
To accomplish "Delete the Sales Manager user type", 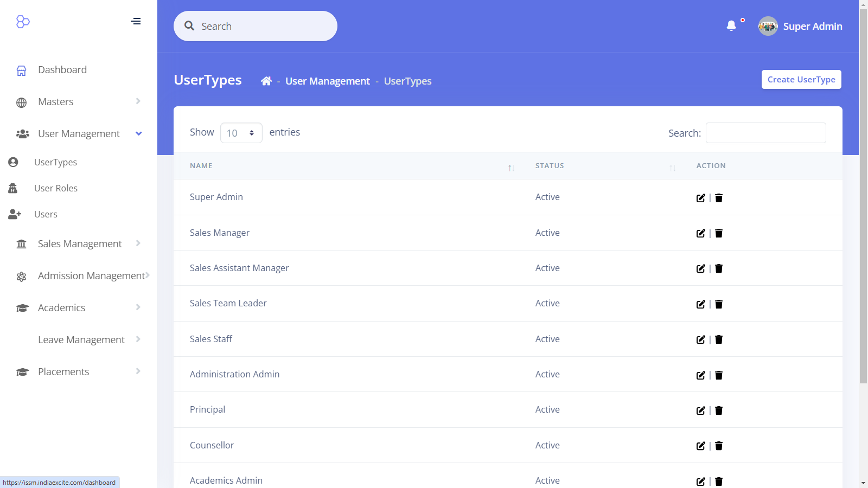I will [x=719, y=233].
